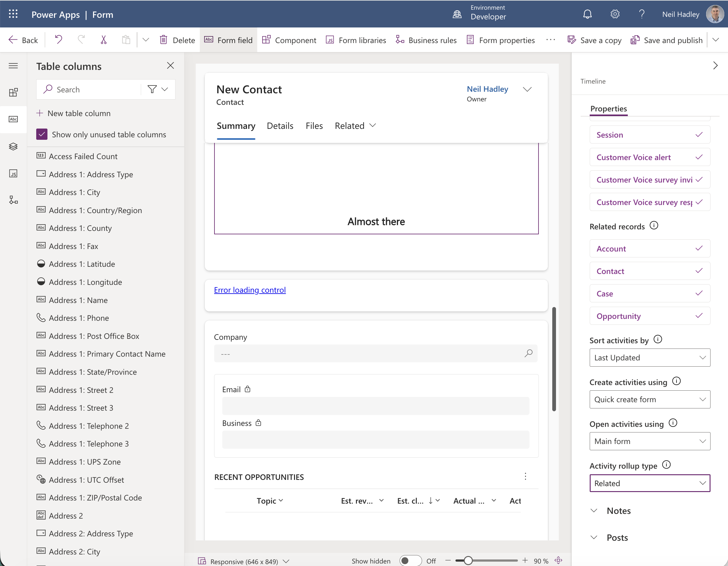The image size is (728, 566).
Task: Toggle the Customer Voice alert activity
Action: tap(650, 157)
